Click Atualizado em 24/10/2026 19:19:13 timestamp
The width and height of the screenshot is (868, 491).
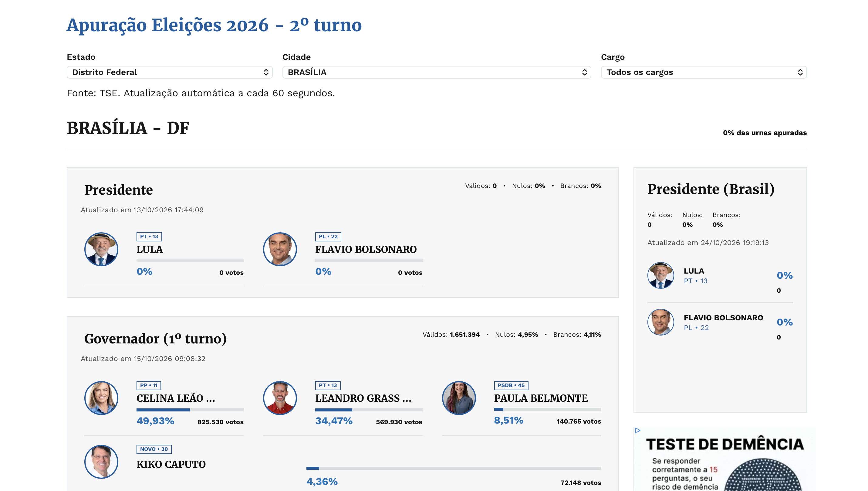pyautogui.click(x=708, y=243)
